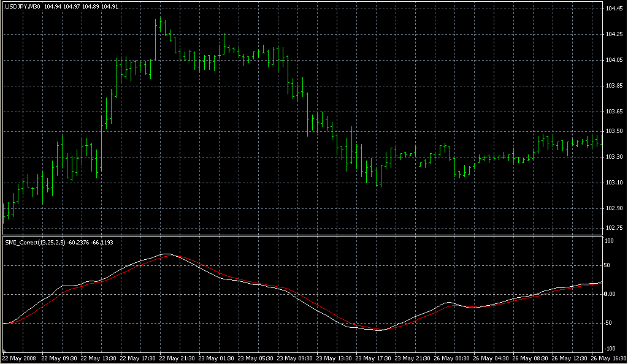The width and height of the screenshot is (628, 364).
Task: Click the 104.05 price axis label
Action: pos(615,60)
